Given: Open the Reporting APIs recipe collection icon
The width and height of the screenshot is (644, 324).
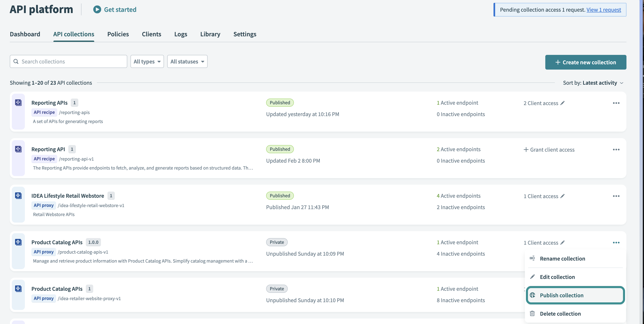Looking at the screenshot, I should (x=18, y=103).
